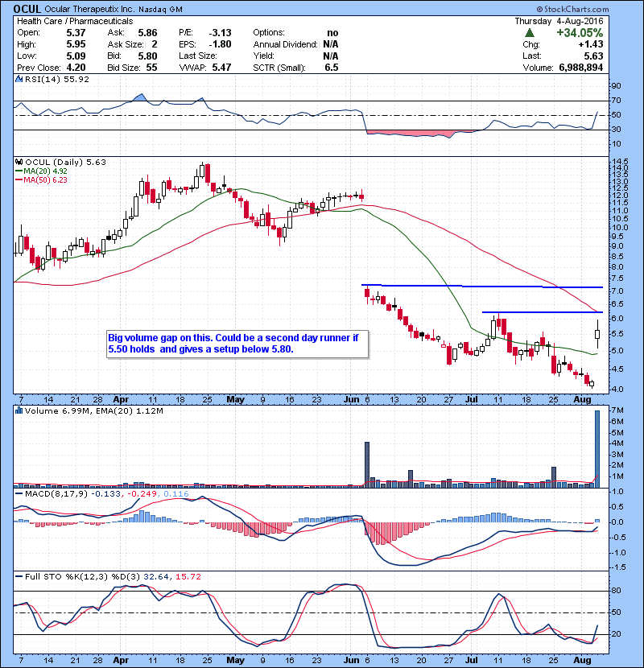Click the latest gap-up candlestick in August

tap(597, 334)
